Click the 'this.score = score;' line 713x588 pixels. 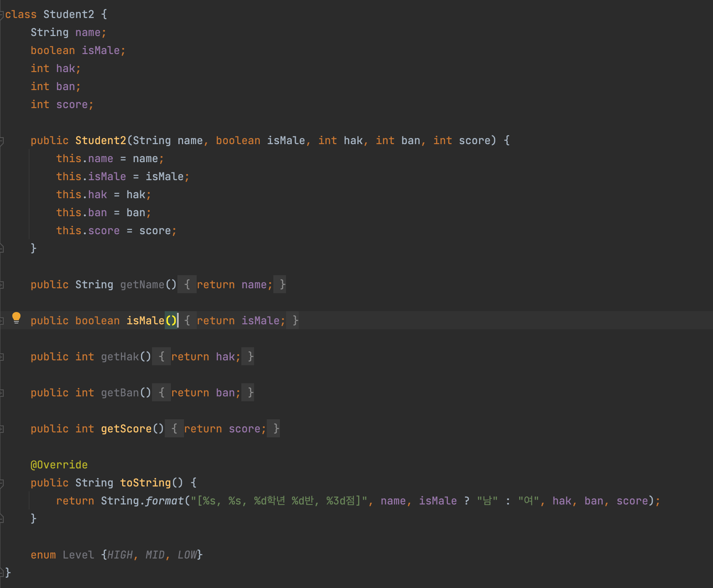pyautogui.click(x=116, y=231)
